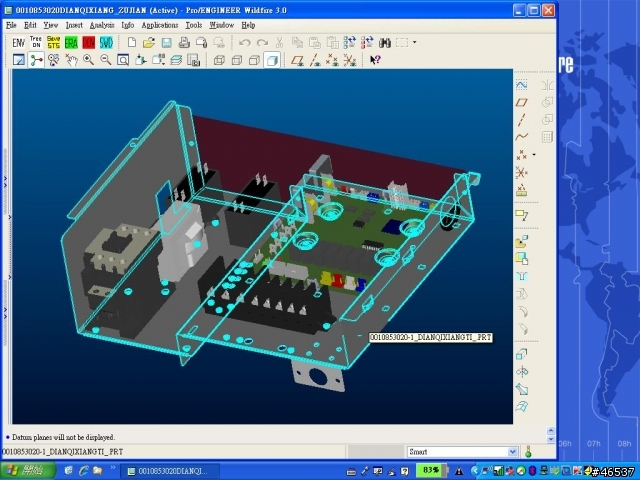The image size is (640, 480).
Task: Click the Revolve tool icon
Action: (x=522, y=371)
